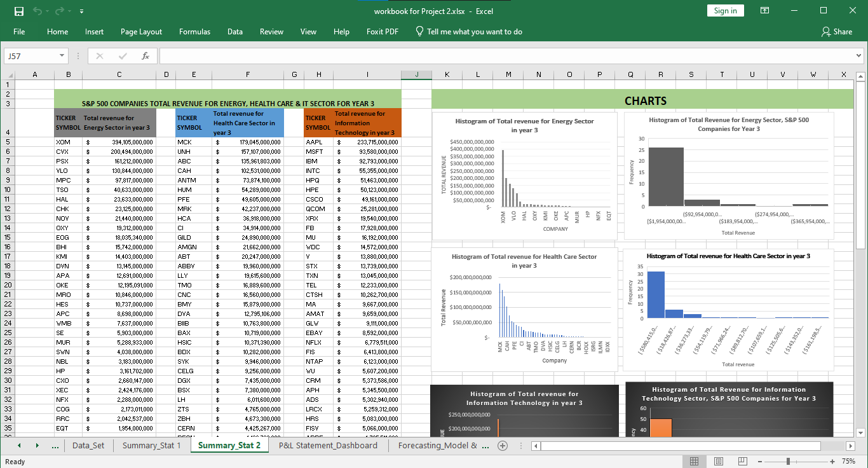868x468 pixels.
Task: Select row 10 header
Action: click(9, 189)
